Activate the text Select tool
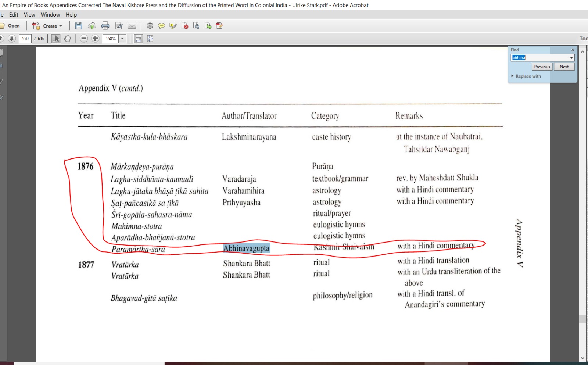 pos(56,39)
